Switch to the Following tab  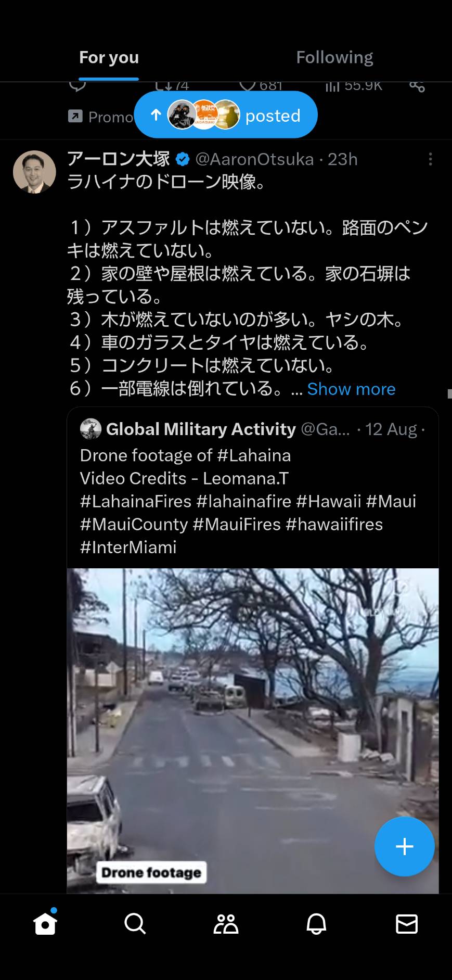pos(334,57)
